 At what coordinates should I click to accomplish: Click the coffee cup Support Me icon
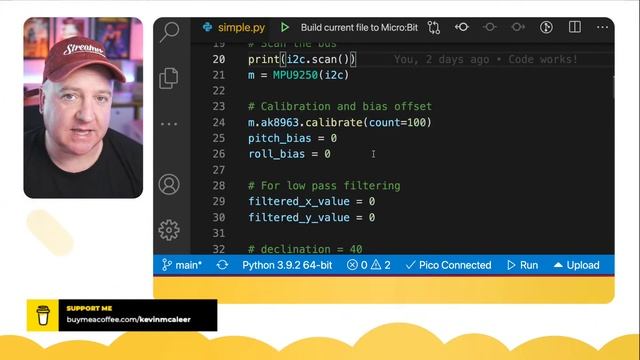click(43, 315)
